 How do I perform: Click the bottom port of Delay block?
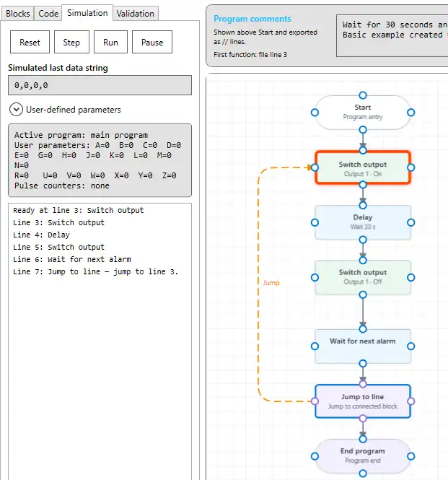[363, 240]
